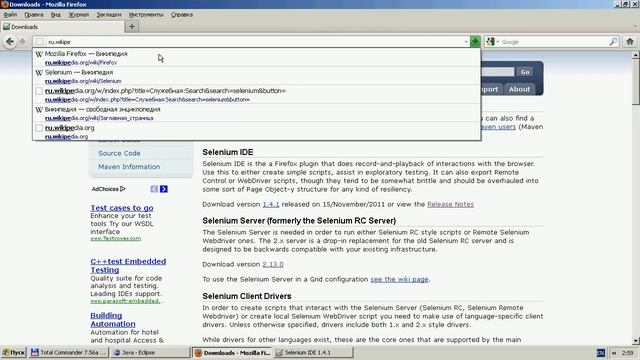Open the Файл menu
Screen dimensions: 640x360
[10, 15]
